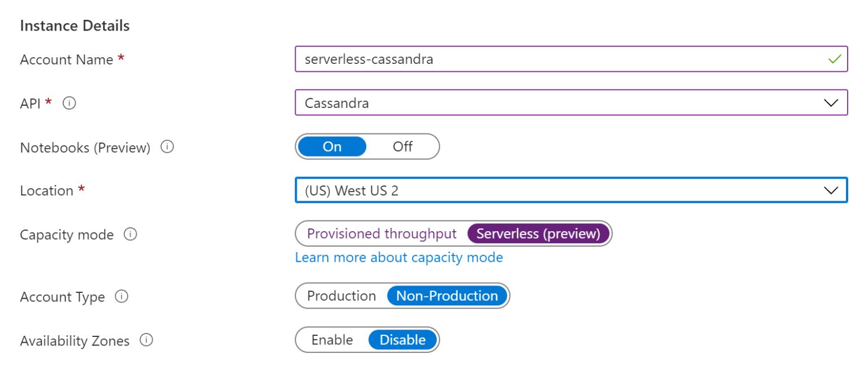This screenshot has height=376, width=868.
Task: Turn Notebooks Off
Action: (x=402, y=146)
